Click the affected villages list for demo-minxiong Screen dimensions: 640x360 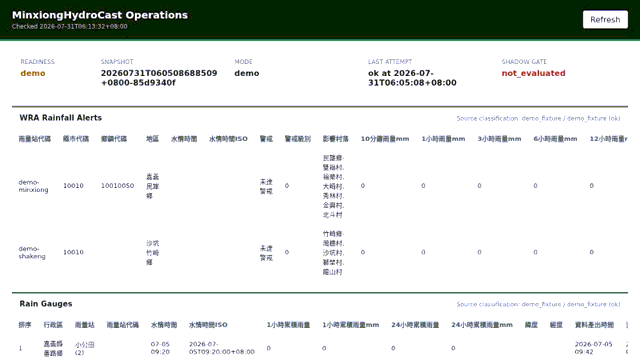tap(333, 186)
